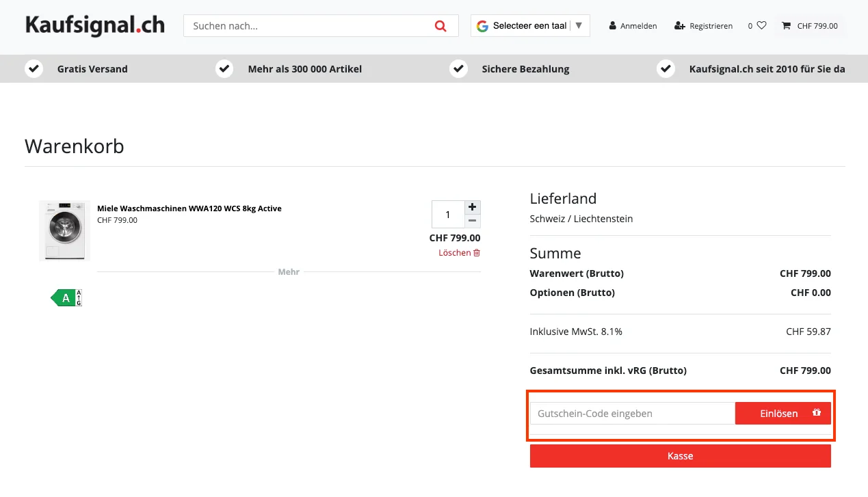Click the Kaufsignal.ch logo
The width and height of the screenshot is (868, 497).
[x=94, y=25]
